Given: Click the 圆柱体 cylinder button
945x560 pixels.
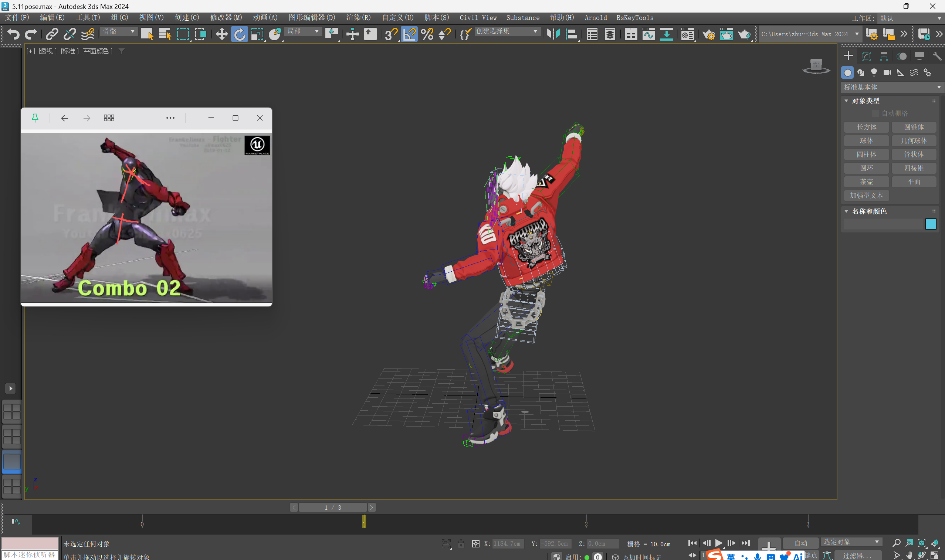Looking at the screenshot, I should tap(867, 155).
